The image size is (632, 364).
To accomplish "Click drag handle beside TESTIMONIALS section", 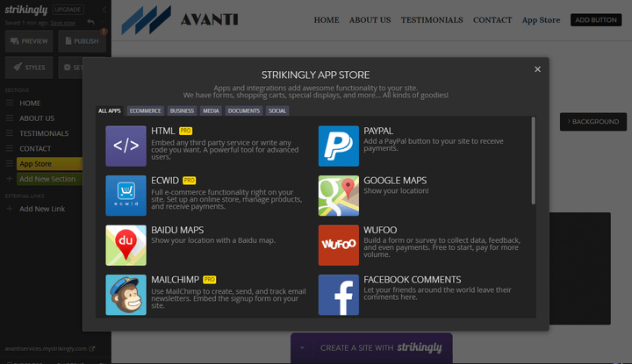I will click(10, 133).
